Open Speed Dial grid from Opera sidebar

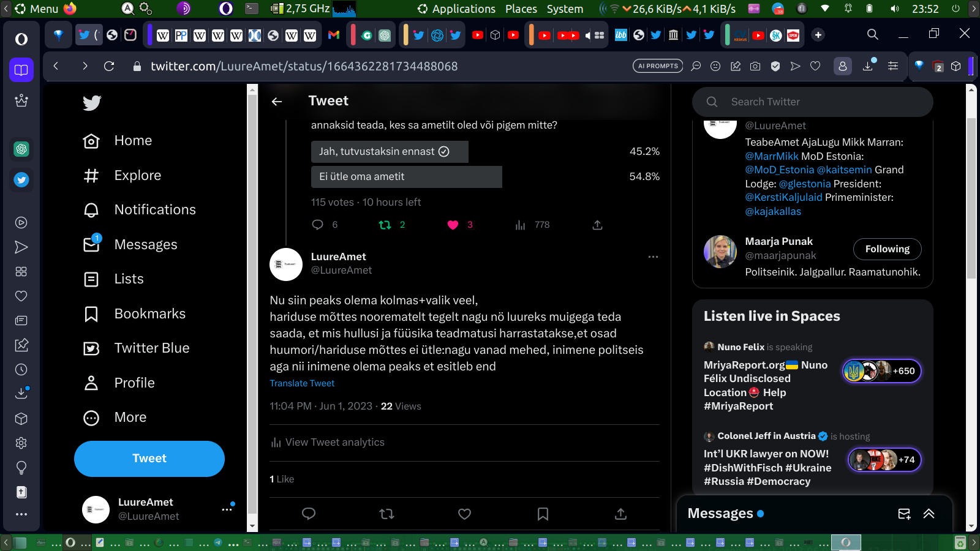coord(21,272)
